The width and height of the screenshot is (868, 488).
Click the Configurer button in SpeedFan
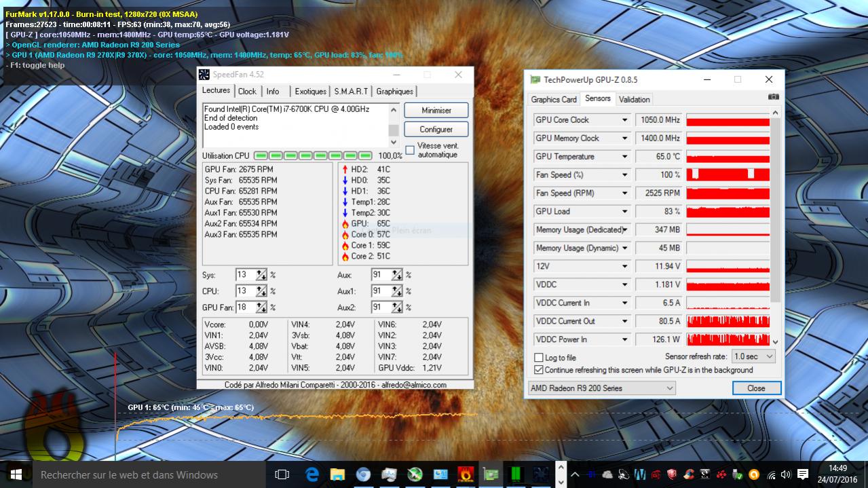pyautogui.click(x=436, y=129)
